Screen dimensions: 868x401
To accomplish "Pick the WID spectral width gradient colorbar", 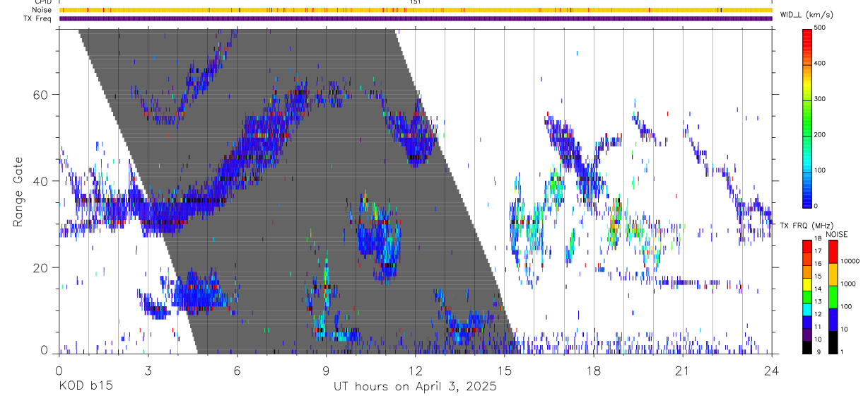I will (807, 117).
